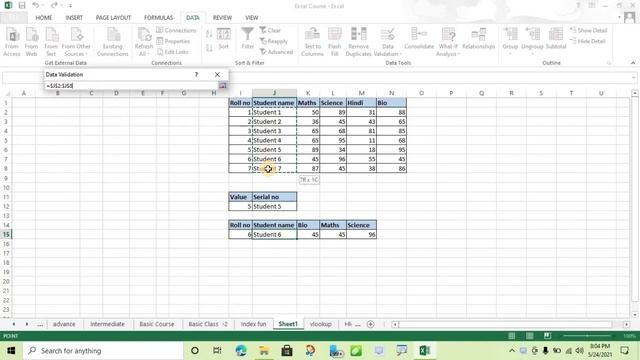The width and height of the screenshot is (640, 360).
Task: Click the Data Validation range field
Action: coord(131,86)
